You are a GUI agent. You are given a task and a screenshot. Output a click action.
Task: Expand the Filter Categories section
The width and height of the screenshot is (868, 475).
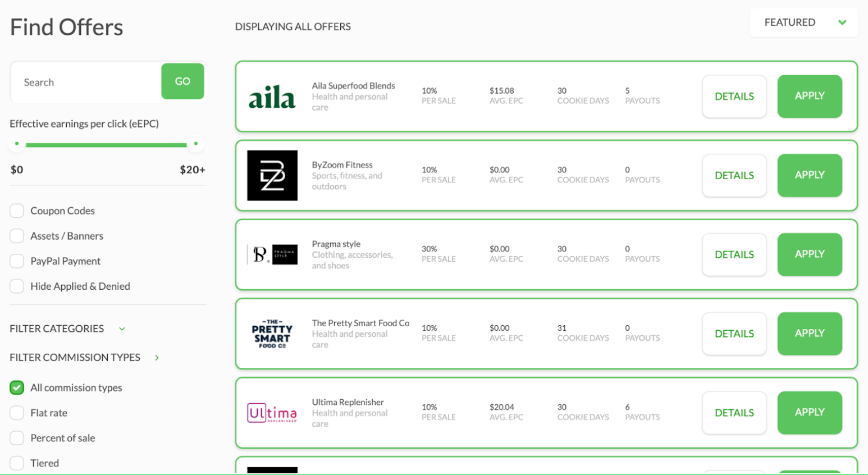(67, 328)
